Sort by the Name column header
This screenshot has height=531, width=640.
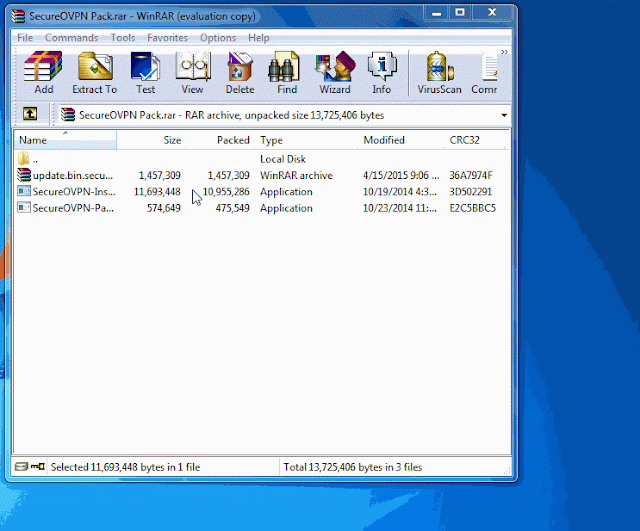[x=65, y=140]
